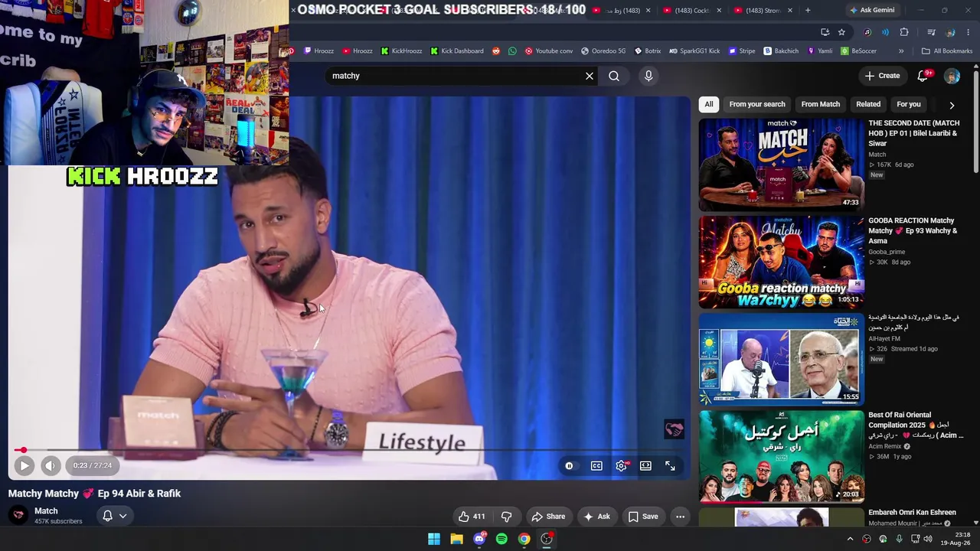Open the YouTube account avatar menu
The height and width of the screenshot is (551, 980).
(952, 76)
